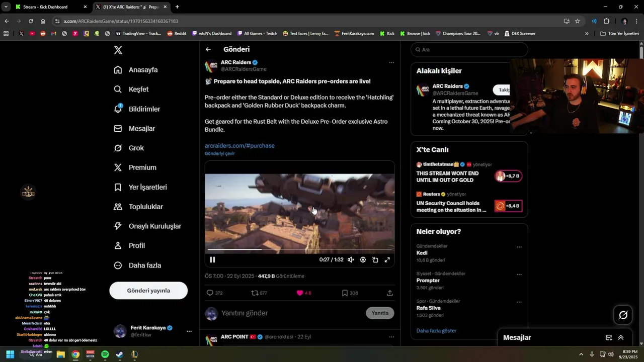Unmute the video sound
This screenshot has width=644, height=362.
[351, 260]
